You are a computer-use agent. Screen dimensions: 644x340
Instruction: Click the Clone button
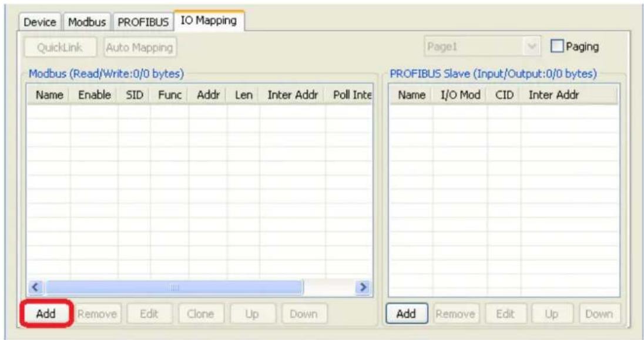pos(200,314)
